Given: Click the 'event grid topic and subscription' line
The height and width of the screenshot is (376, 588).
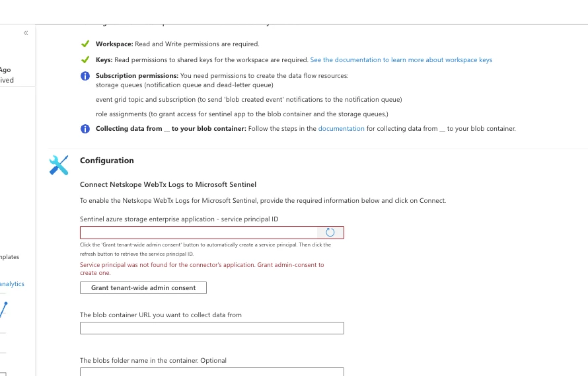Looking at the screenshot, I should coord(248,99).
